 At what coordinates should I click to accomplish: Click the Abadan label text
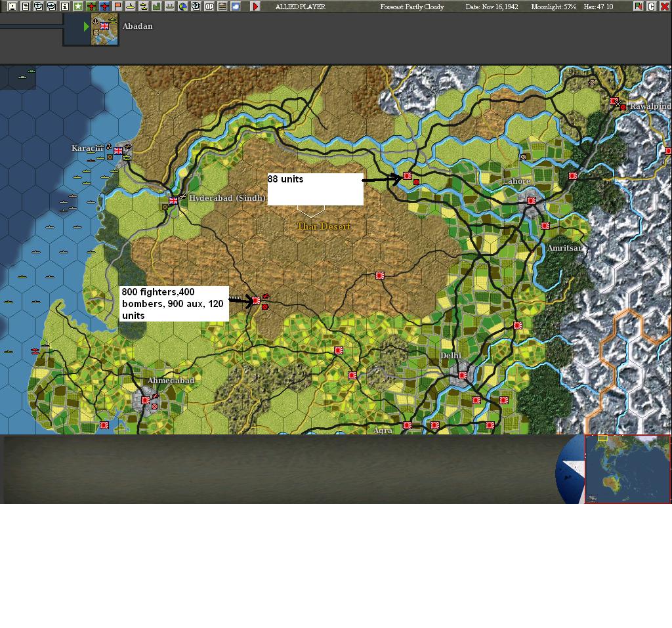coord(138,26)
